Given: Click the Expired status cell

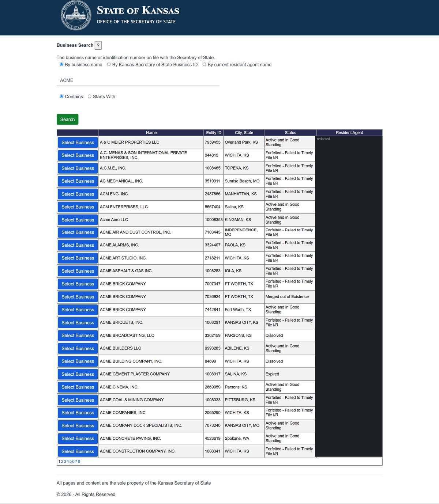Looking at the screenshot, I should click(290, 374).
